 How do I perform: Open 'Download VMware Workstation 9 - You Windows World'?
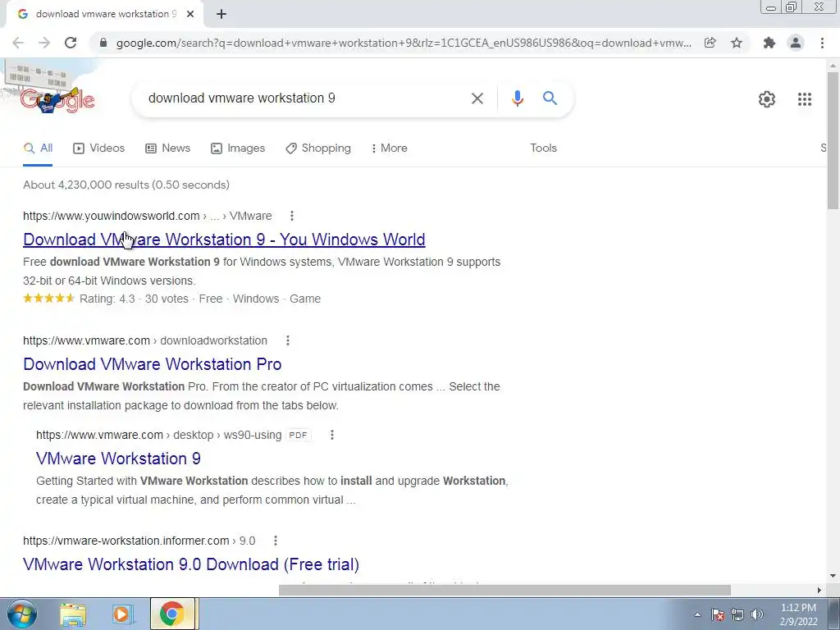[224, 240]
